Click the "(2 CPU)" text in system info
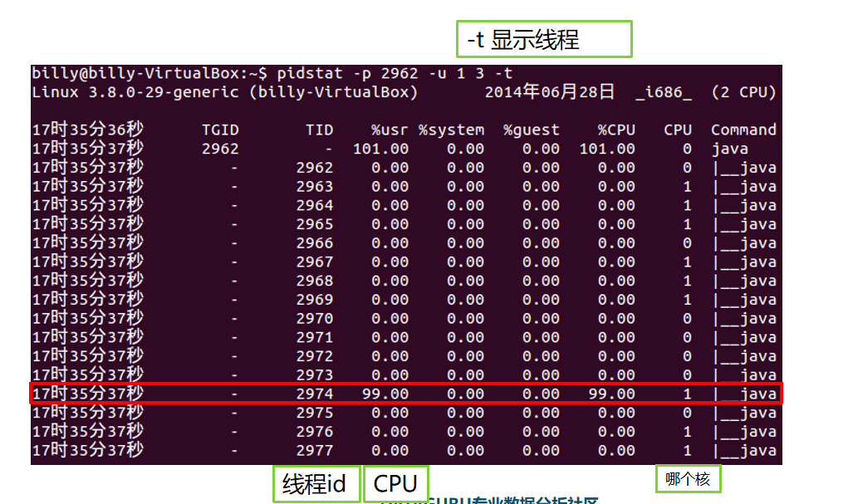Image resolution: width=848 pixels, height=504 pixels. pyautogui.click(x=743, y=91)
